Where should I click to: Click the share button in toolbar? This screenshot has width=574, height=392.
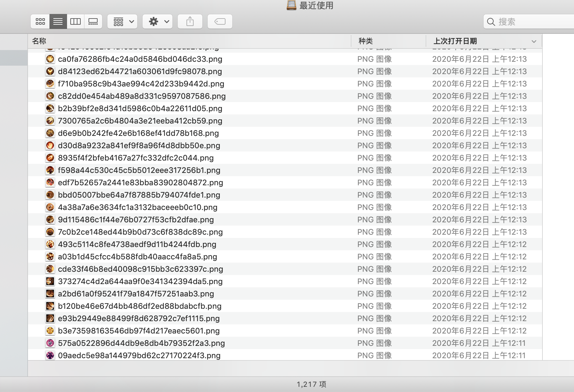pyautogui.click(x=190, y=21)
